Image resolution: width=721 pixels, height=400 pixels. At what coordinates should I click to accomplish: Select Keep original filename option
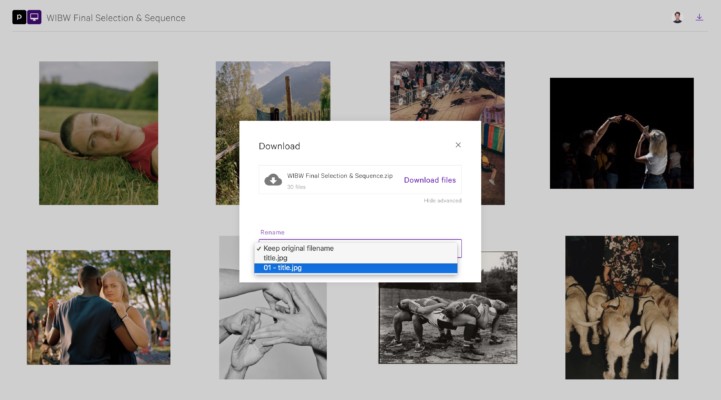point(298,248)
